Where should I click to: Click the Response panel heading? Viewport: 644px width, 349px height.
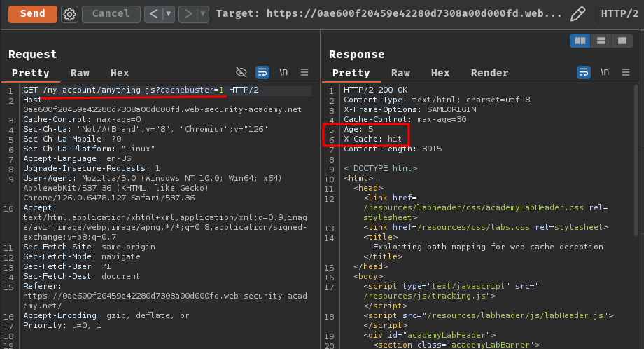[356, 54]
